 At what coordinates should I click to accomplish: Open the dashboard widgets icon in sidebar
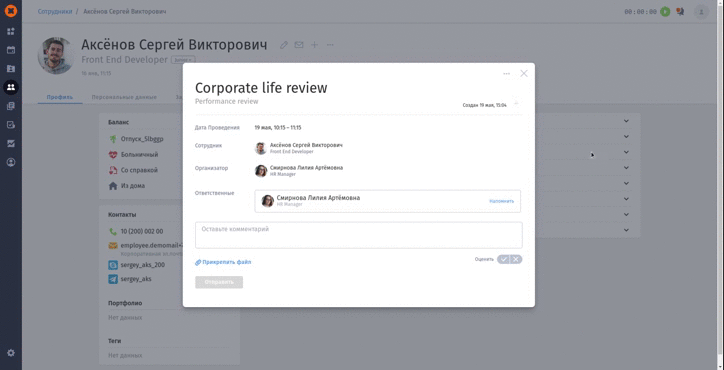(11, 31)
